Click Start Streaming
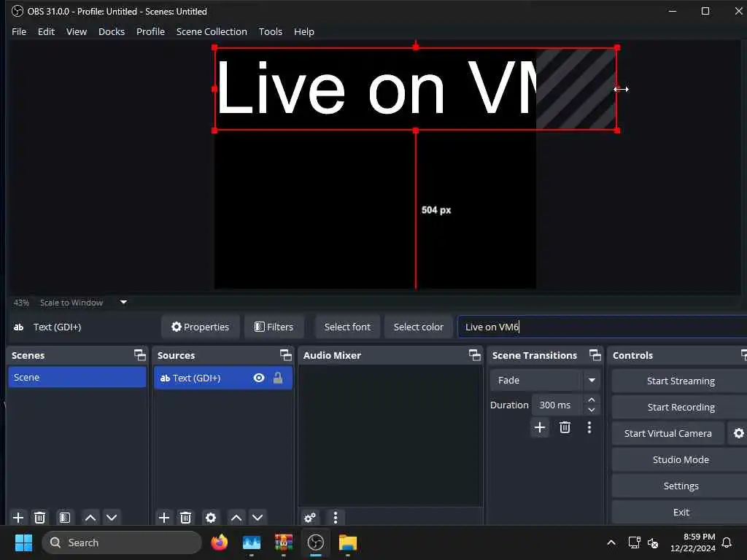Screen dimensions: 747x560 coord(681,381)
